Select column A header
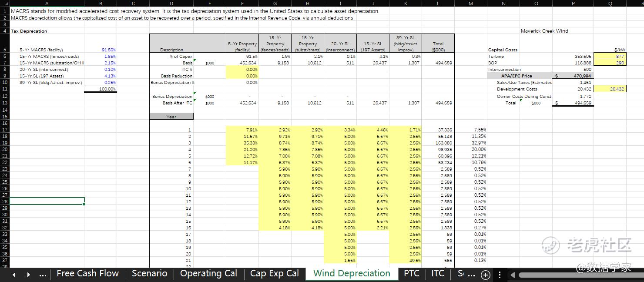 [47, 3]
